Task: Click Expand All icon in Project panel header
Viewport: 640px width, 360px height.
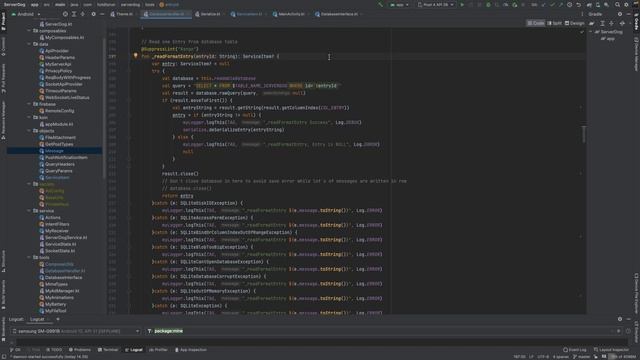Action: point(74,14)
